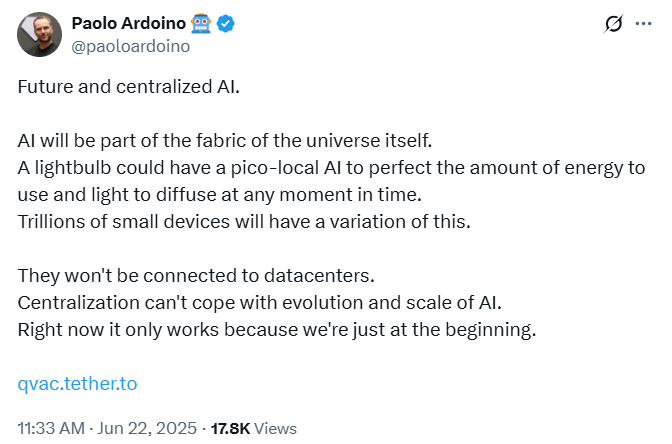Click 'They won't be connected to datacenters.'
Viewport: 672px width, 444px height.
pyautogui.click(x=196, y=276)
